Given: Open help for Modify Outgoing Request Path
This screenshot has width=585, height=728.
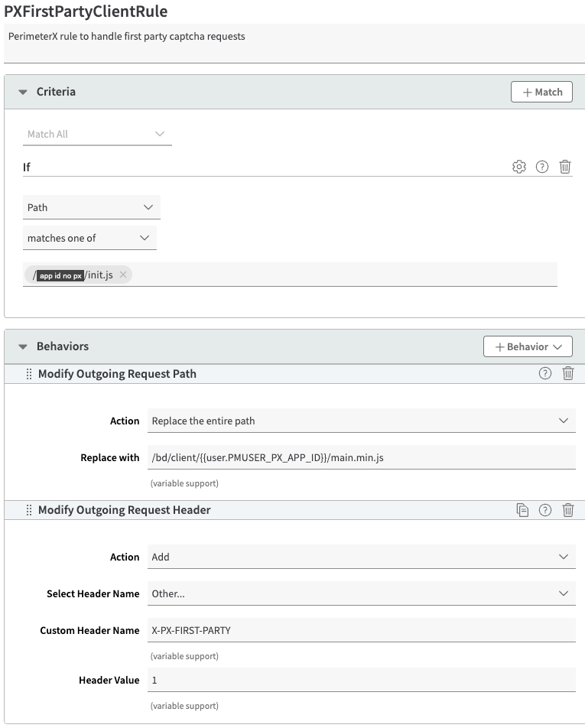Looking at the screenshot, I should point(545,374).
